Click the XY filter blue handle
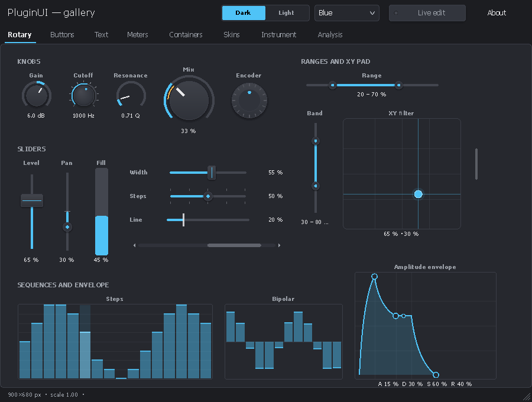This screenshot has height=402, width=532. 419,194
